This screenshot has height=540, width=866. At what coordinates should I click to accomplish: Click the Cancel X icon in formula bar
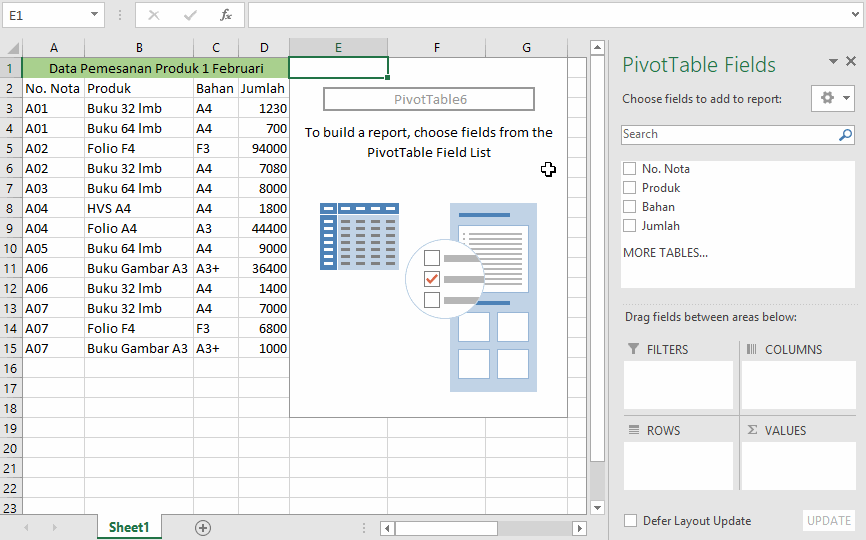tap(154, 15)
